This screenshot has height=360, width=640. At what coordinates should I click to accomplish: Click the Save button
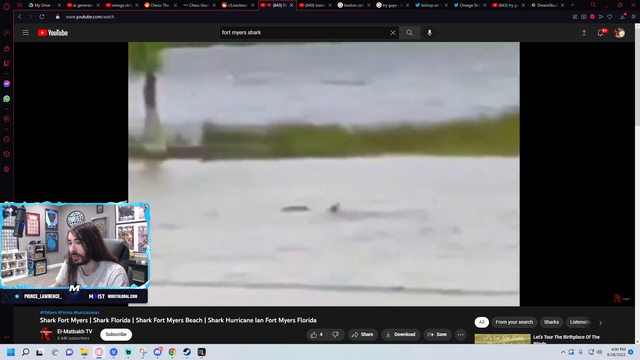438,335
